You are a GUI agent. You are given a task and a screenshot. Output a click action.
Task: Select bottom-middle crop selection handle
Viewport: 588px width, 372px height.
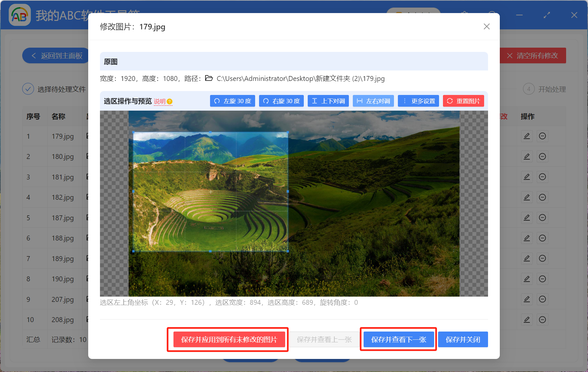click(210, 251)
